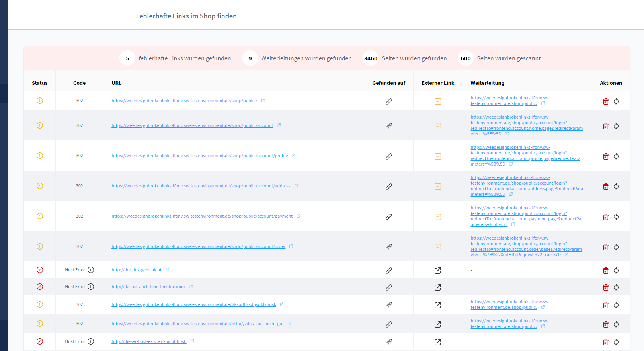Open 'Gefunden auf' chain icon for account/address row
This screenshot has height=351, width=644.
389,187
